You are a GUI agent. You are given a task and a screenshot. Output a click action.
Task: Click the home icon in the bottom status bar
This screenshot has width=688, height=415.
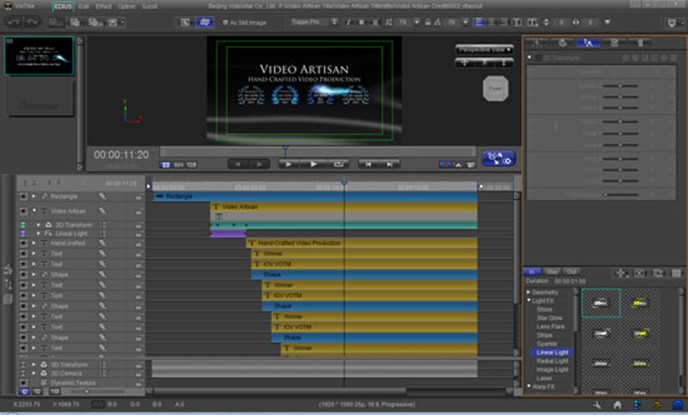(617, 405)
